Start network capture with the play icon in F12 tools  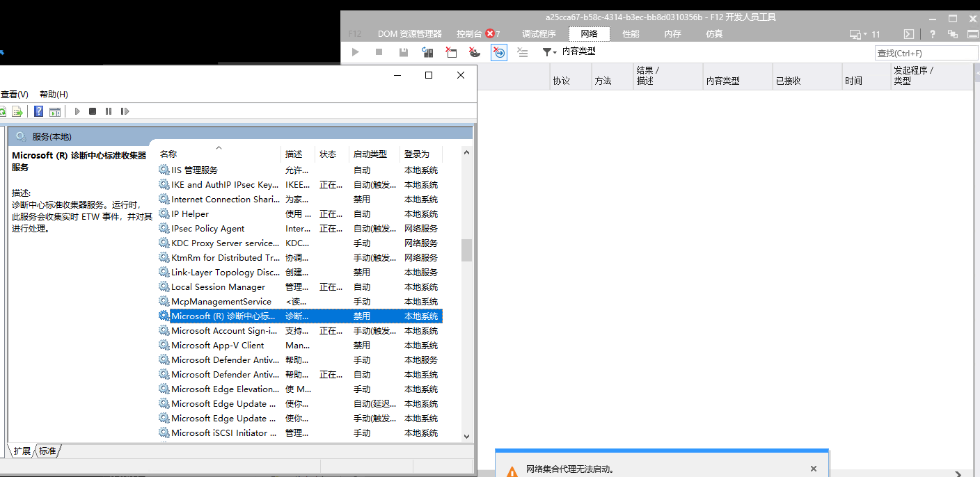point(356,52)
